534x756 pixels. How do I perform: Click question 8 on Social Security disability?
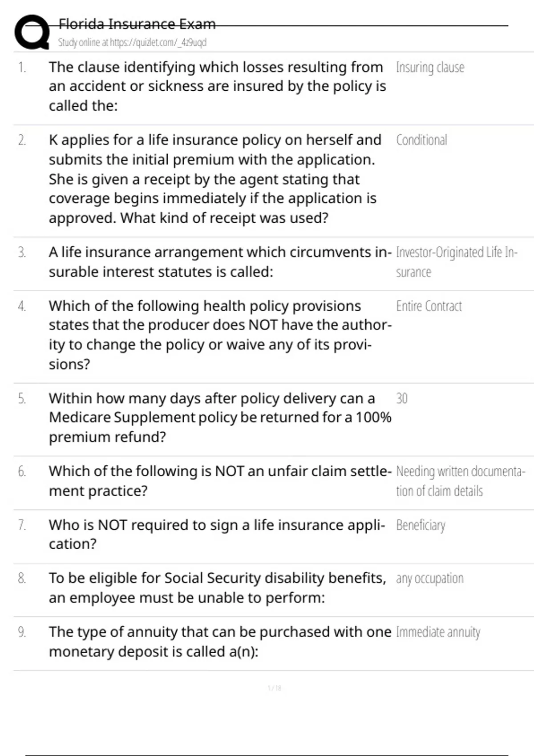pyautogui.click(x=217, y=587)
